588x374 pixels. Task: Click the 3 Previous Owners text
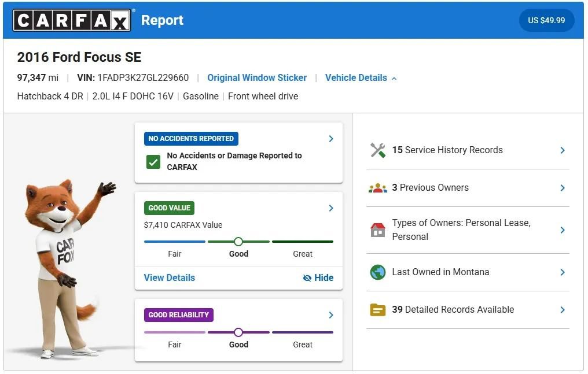(430, 187)
